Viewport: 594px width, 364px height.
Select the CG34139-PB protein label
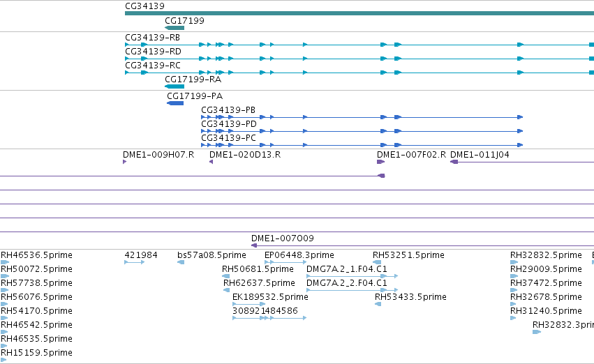click(228, 110)
